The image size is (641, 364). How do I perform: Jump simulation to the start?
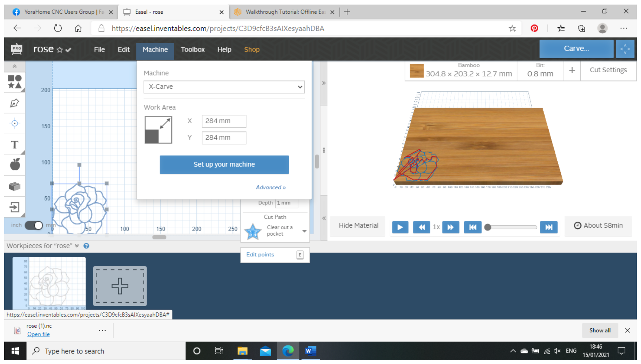(x=473, y=227)
